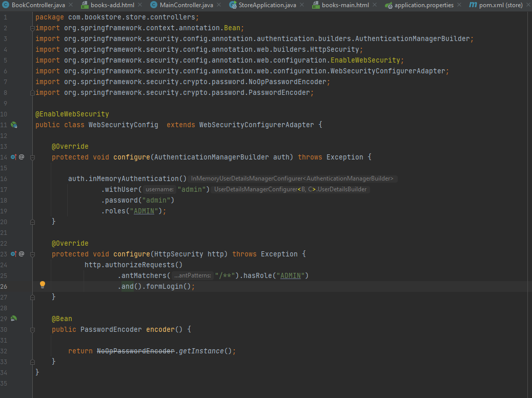Click line number 26 in the gutter
This screenshot has height=398, width=532.
tap(4, 287)
